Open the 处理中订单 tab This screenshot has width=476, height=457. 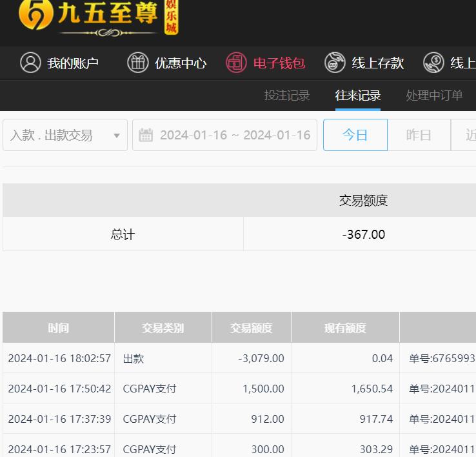[434, 96]
